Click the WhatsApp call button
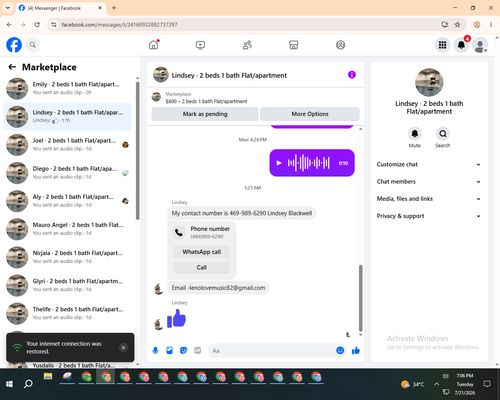Image resolution: width=500 pixels, height=400 pixels. (202, 252)
